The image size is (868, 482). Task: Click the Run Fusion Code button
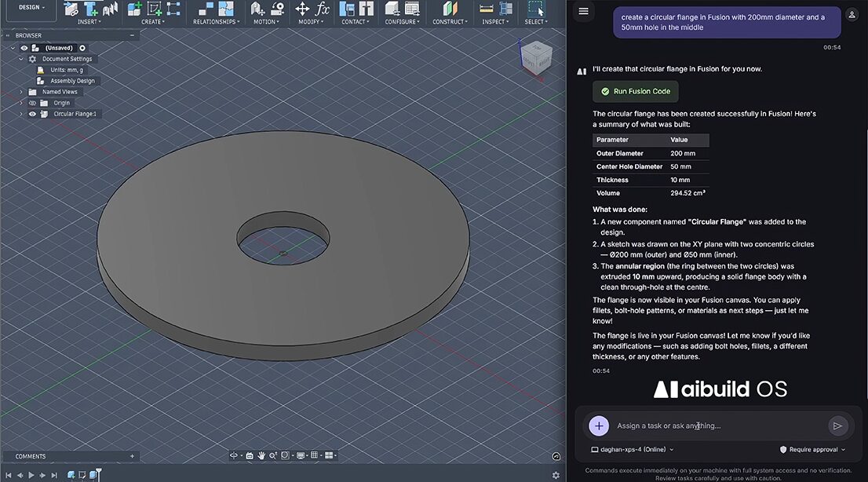[x=636, y=91]
